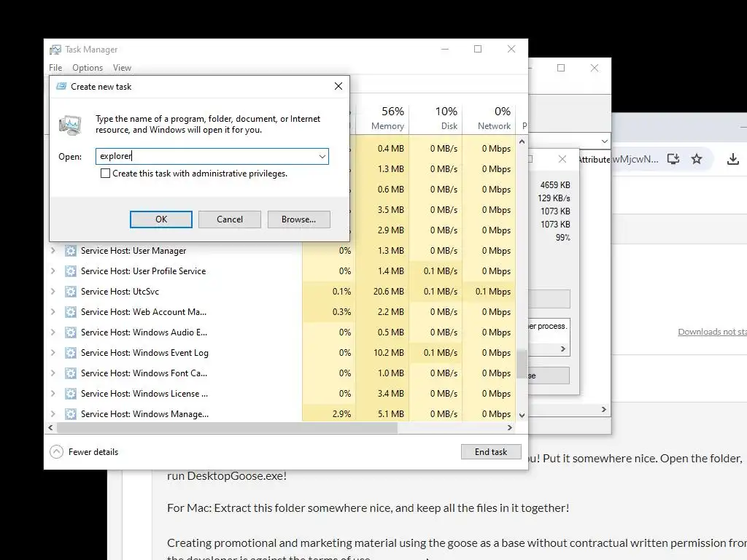The height and width of the screenshot is (560, 747).
Task: Expand Service Host: User Profile Service row
Action: pyautogui.click(x=53, y=271)
